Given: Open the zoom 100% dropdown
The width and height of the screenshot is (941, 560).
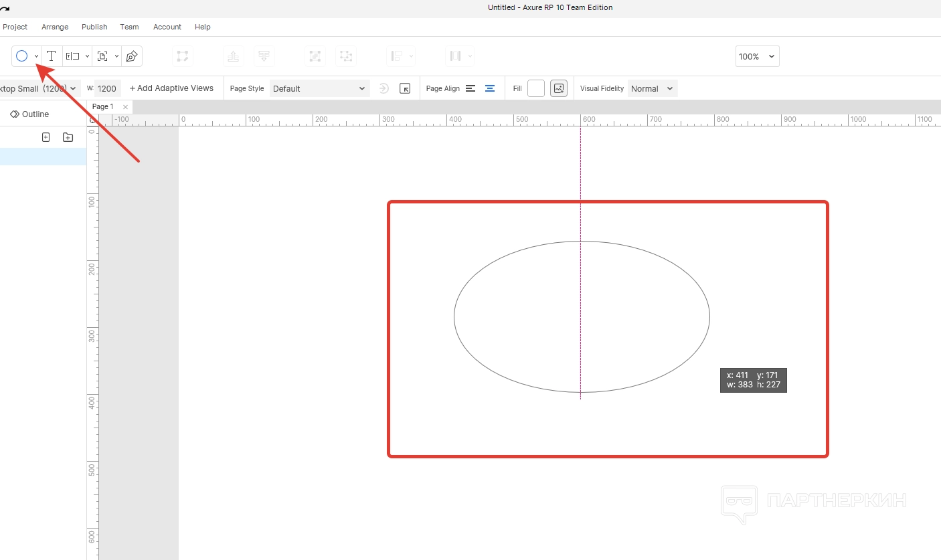Looking at the screenshot, I should (757, 57).
